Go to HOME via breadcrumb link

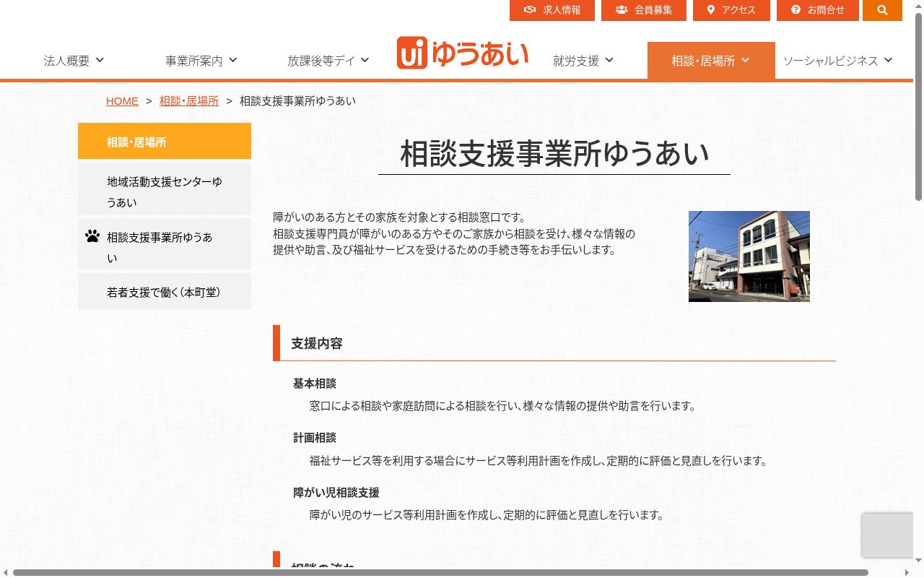pyautogui.click(x=122, y=101)
